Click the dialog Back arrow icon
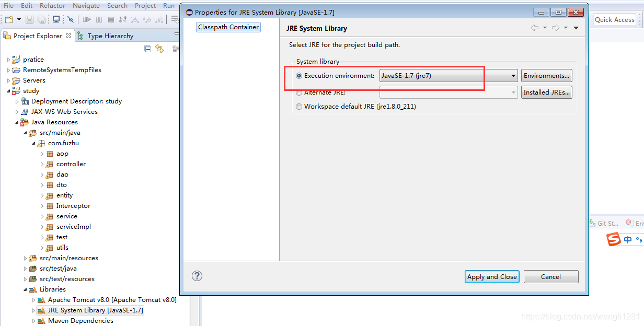The image size is (644, 326). [534, 28]
